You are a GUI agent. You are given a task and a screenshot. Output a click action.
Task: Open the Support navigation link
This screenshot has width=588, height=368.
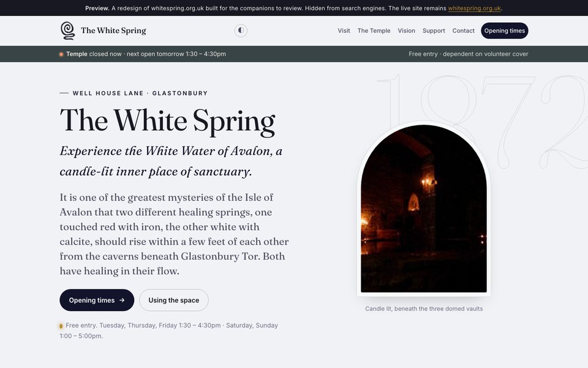point(434,31)
